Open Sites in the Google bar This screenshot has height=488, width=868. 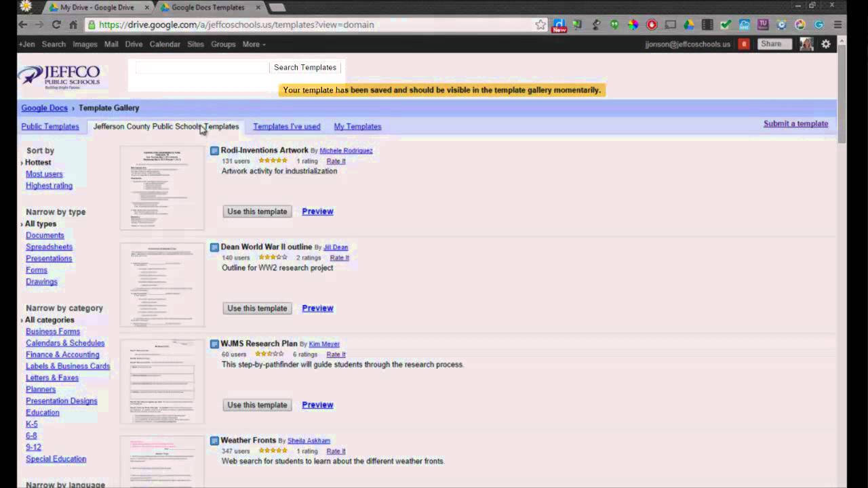(x=195, y=44)
